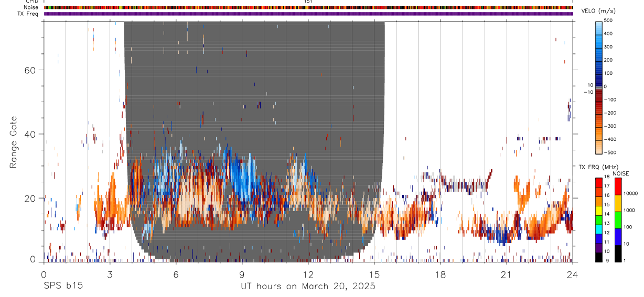Click the '400' label on velocity scale
Screen dimensions: 644x297
tap(609, 34)
